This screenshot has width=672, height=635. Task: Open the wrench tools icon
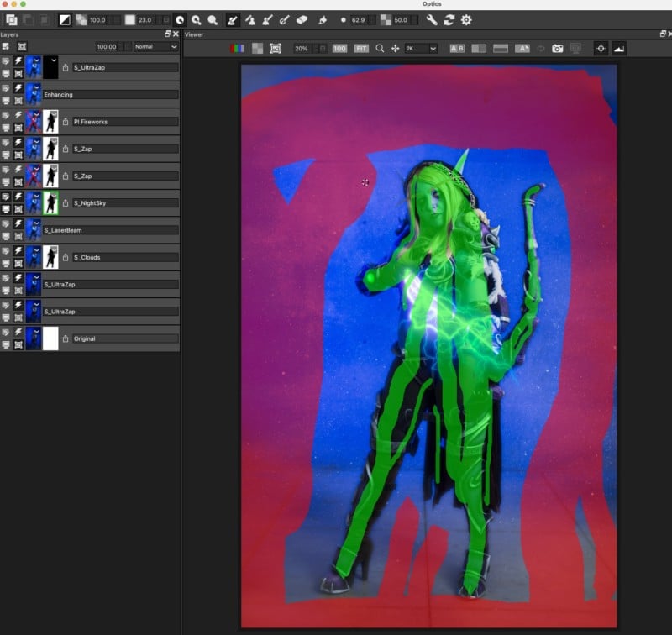(x=432, y=20)
